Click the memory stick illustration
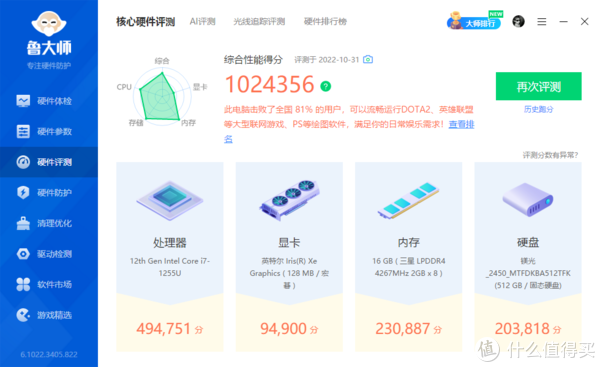600x367 pixels. [x=408, y=200]
